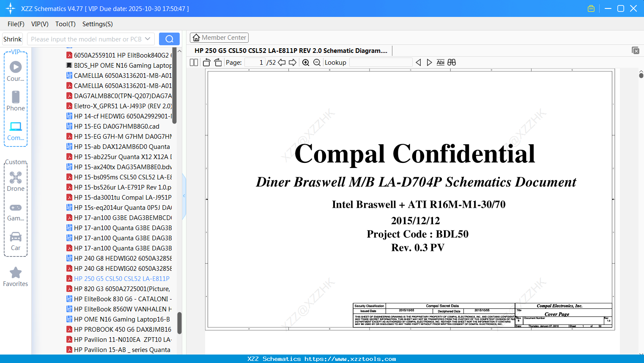Open the Car category
644x363 pixels.
point(16,241)
